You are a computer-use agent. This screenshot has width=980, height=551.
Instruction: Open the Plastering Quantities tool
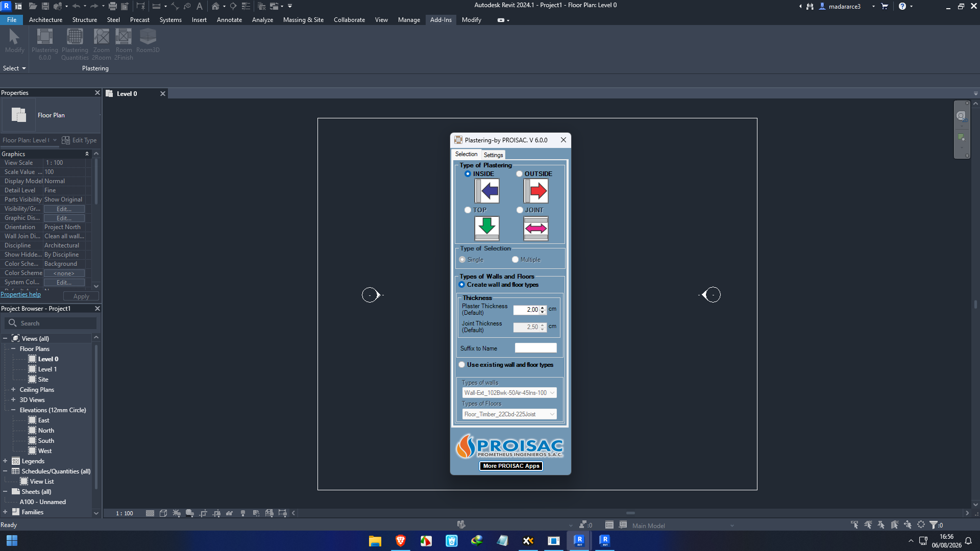coord(75,44)
